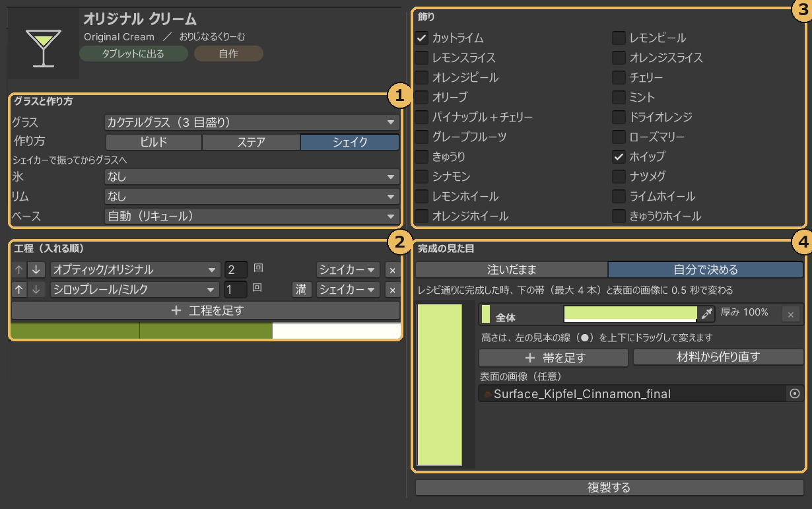Move オプティック/オリジナル step up with arrow

click(19, 270)
